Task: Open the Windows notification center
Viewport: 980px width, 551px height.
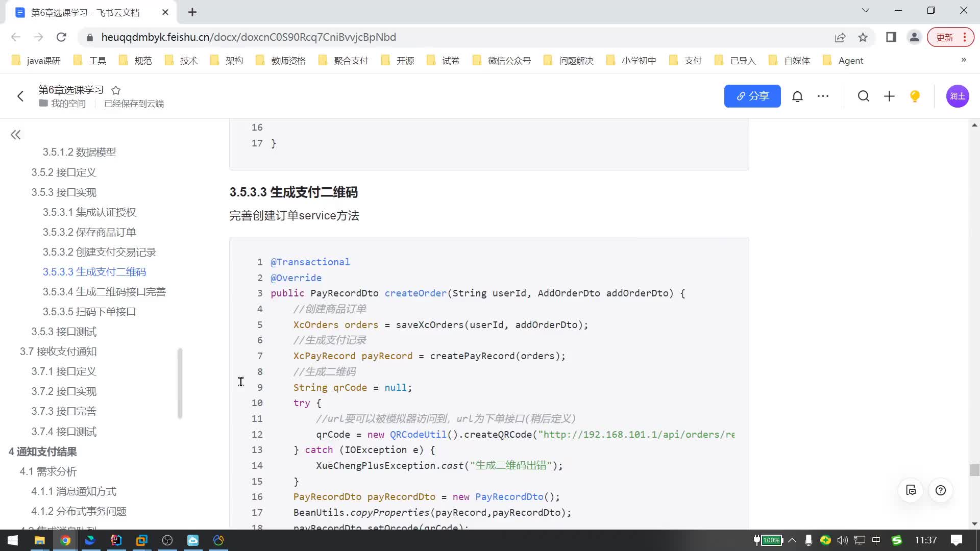Action: tap(957, 540)
